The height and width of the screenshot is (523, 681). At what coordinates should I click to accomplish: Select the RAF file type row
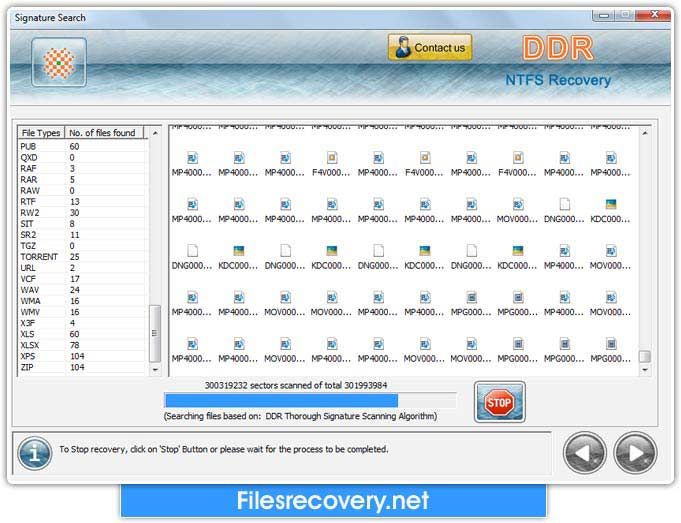pyautogui.click(x=82, y=168)
